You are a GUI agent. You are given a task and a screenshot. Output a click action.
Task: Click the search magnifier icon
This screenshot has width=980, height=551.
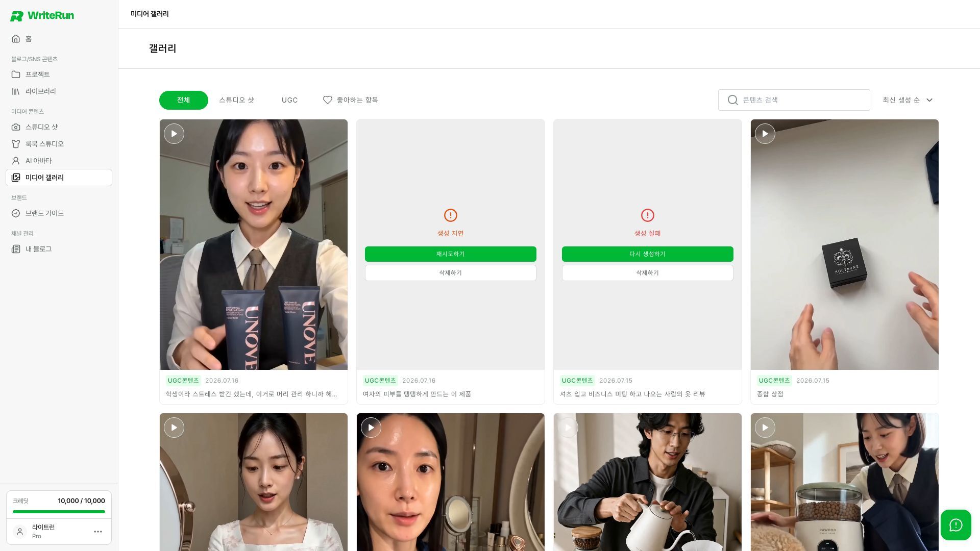(x=732, y=100)
